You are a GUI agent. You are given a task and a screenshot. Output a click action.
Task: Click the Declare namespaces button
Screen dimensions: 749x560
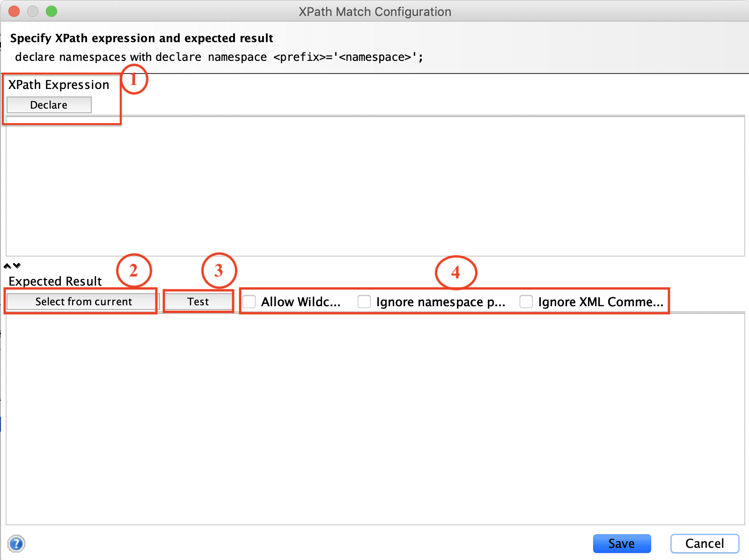[x=49, y=105]
